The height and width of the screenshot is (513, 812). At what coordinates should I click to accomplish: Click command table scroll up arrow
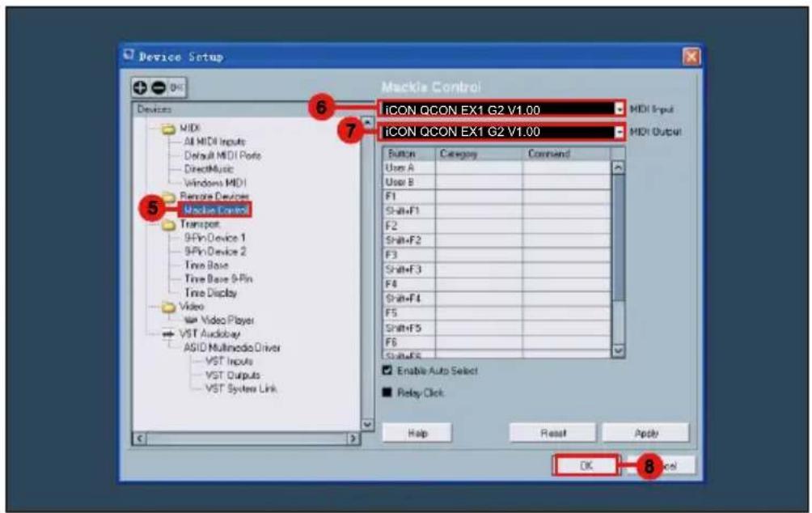(619, 167)
